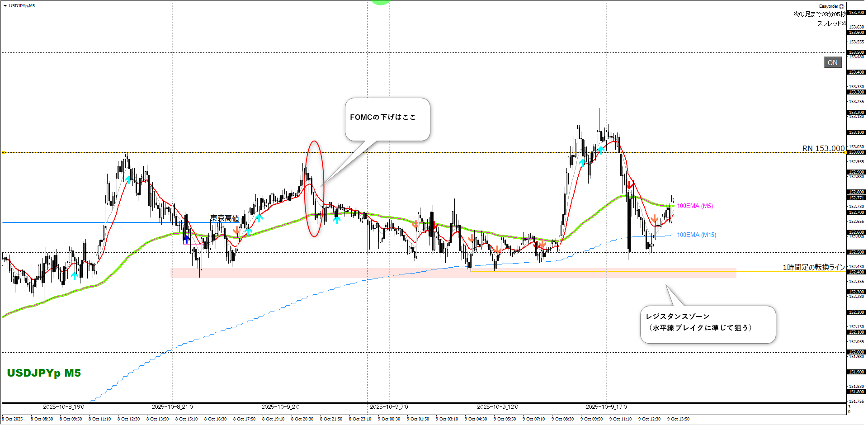The height and width of the screenshot is (425, 868).
Task: Click the 100EMA (M5) label
Action: (694, 206)
